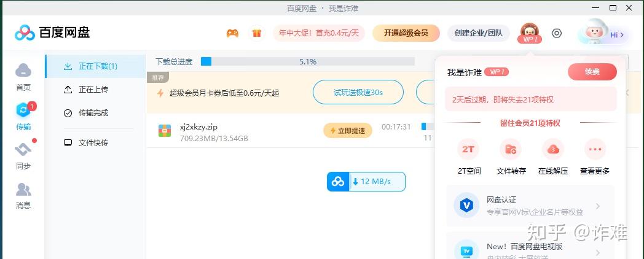Image resolution: width=644 pixels, height=259 pixels.
Task: Click the 12 MB/s speed widget
Action: (x=366, y=182)
